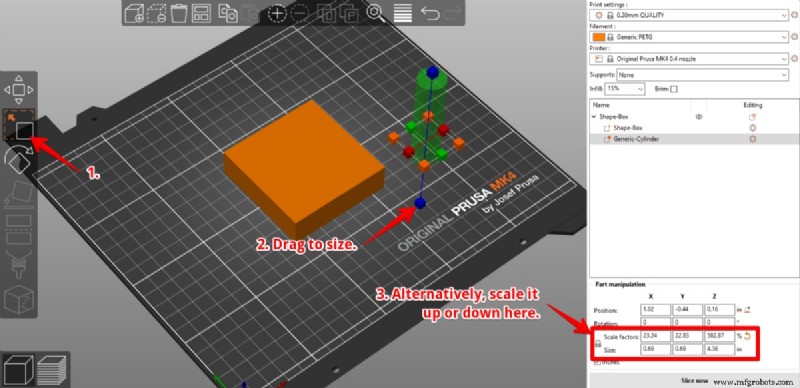Click the Scale factor Z field 582.87
Viewport: 800px width, 388px height.
(x=719, y=337)
